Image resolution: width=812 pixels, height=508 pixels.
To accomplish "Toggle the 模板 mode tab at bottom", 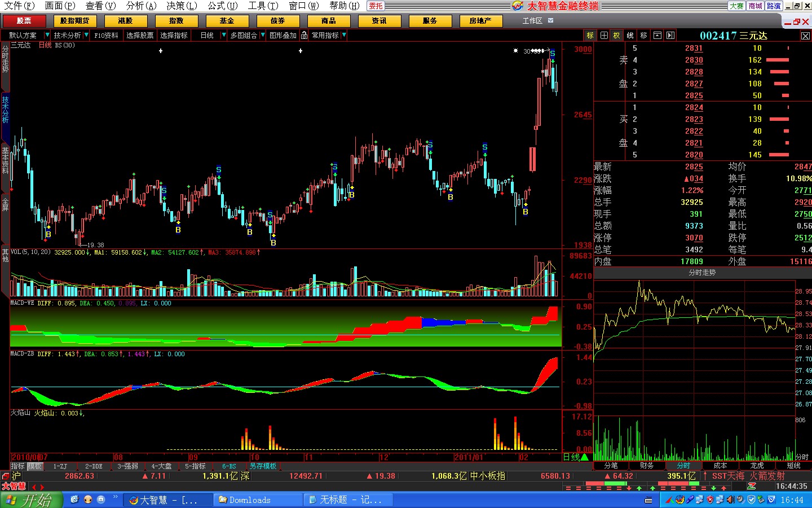I will pyautogui.click(x=35, y=466).
